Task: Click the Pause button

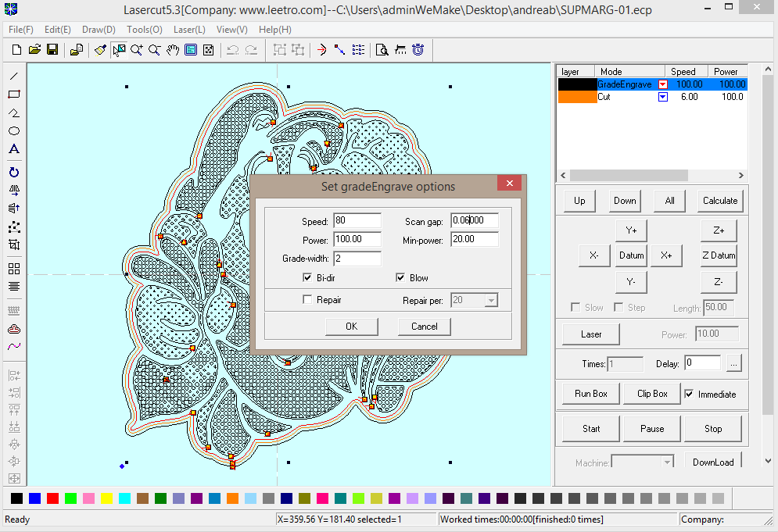Action: [652, 429]
